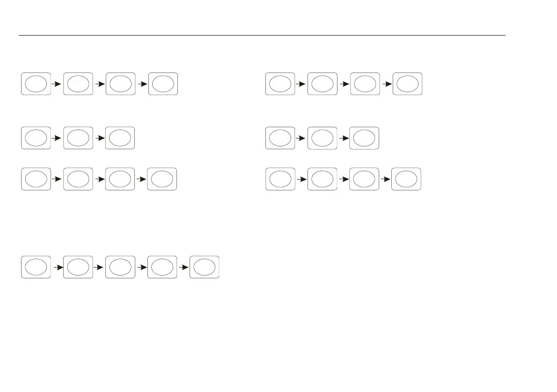
Task: Click first oval button in top-left sequence
Action: (36, 84)
